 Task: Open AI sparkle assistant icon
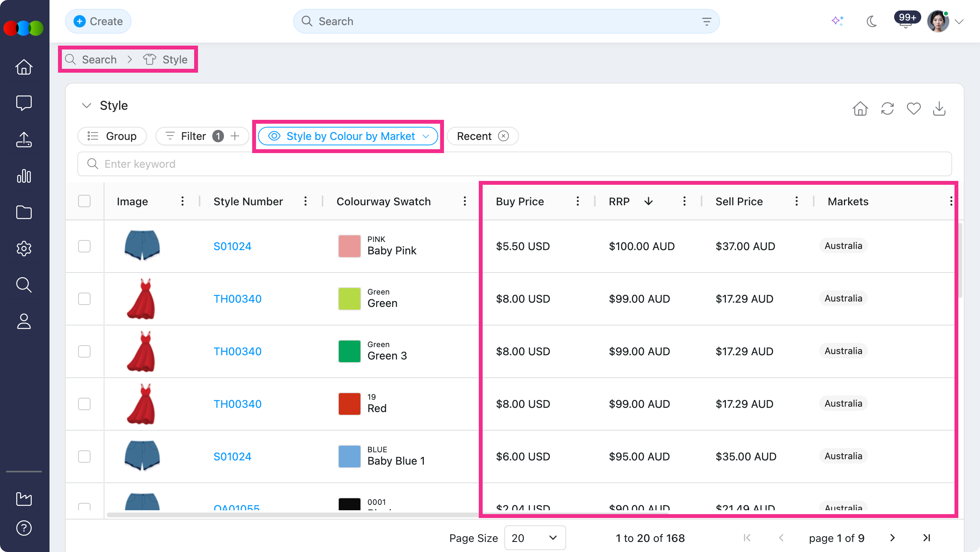[x=837, y=21]
